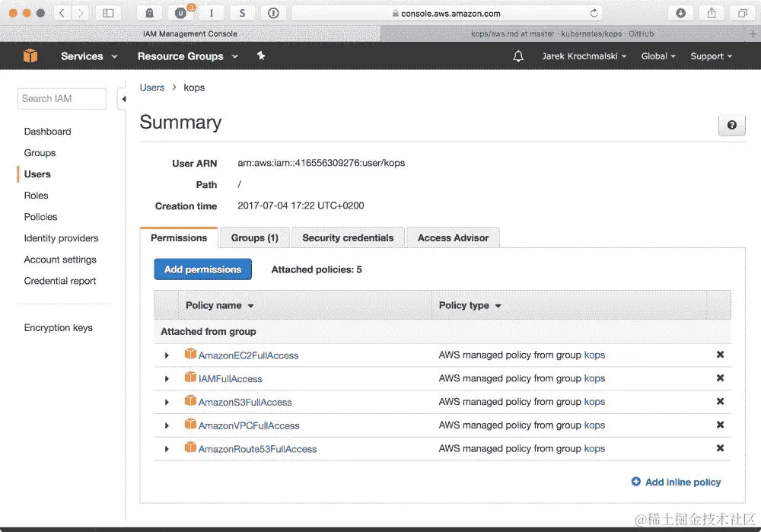The height and width of the screenshot is (532, 761).
Task: Open notifications bell icon
Action: 518,56
